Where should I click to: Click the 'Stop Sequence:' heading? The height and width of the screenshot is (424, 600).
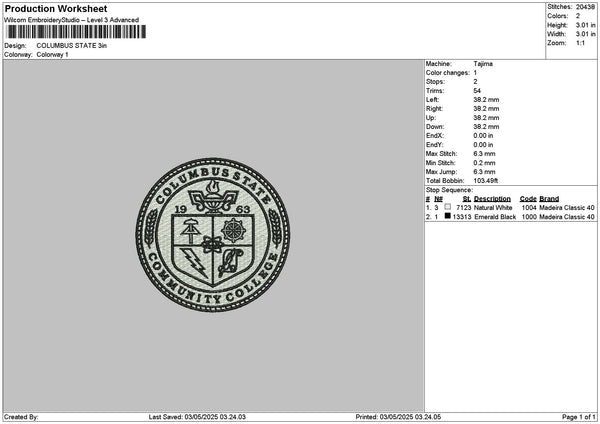click(x=449, y=190)
